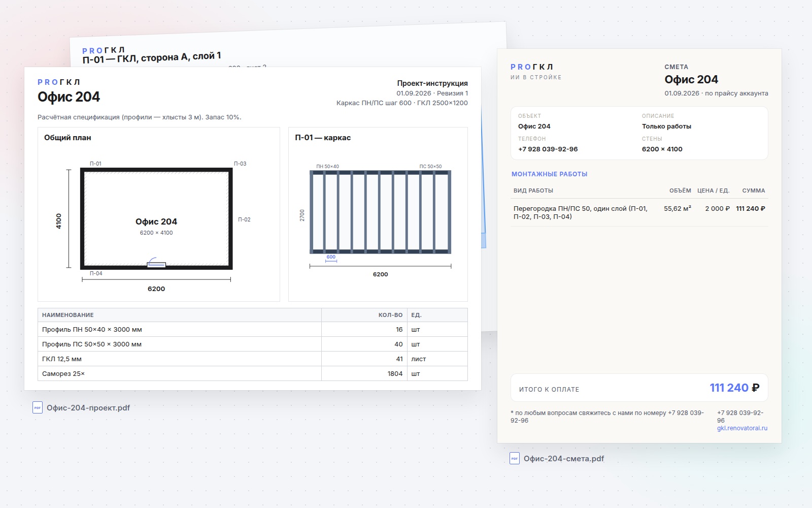812x508 pixels.
Task: Click the PROГКЛ logo on the back page
Action: pyautogui.click(x=104, y=50)
